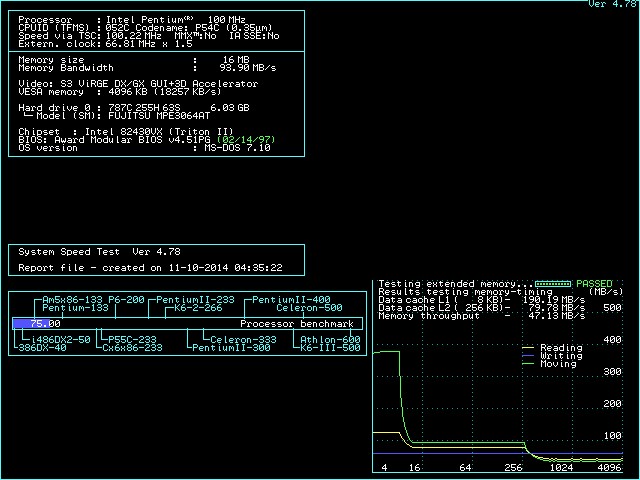Click the 1024 label on graph axis
The height and width of the screenshot is (480, 640).
point(563,468)
